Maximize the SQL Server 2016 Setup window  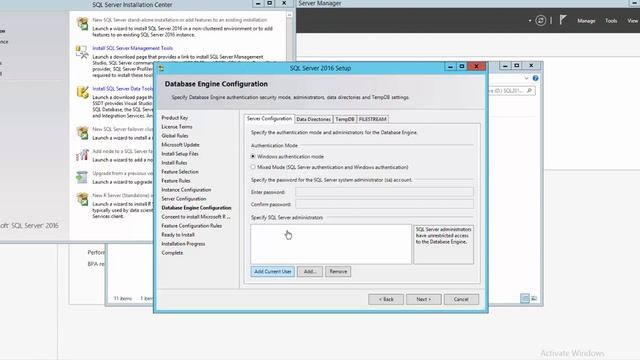click(x=462, y=67)
